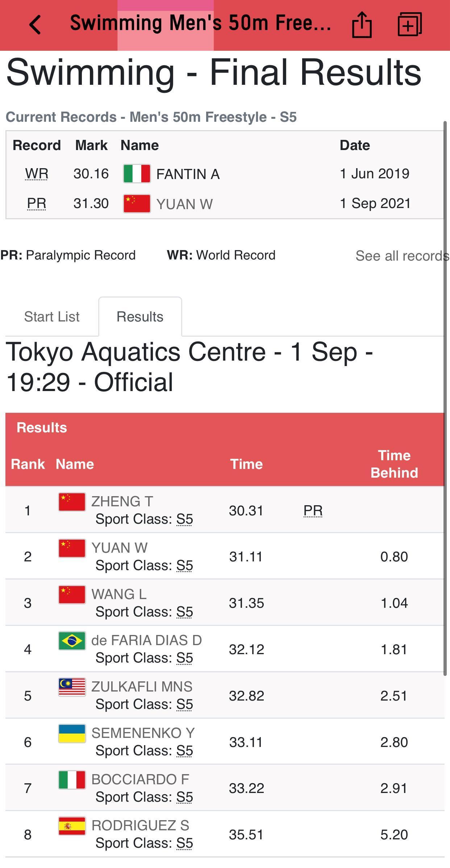Click the vertical scrollbar on right edge
Image resolution: width=450 pixels, height=868 pixels.
[445, 399]
